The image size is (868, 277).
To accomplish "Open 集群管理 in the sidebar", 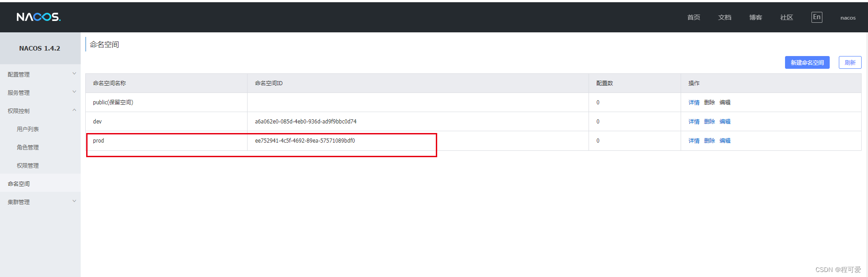I will [x=19, y=202].
